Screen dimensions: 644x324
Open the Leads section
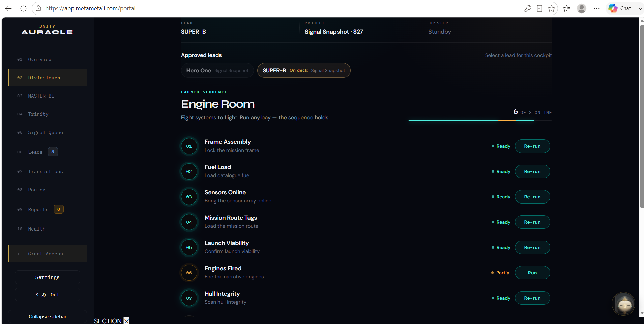click(x=48, y=152)
